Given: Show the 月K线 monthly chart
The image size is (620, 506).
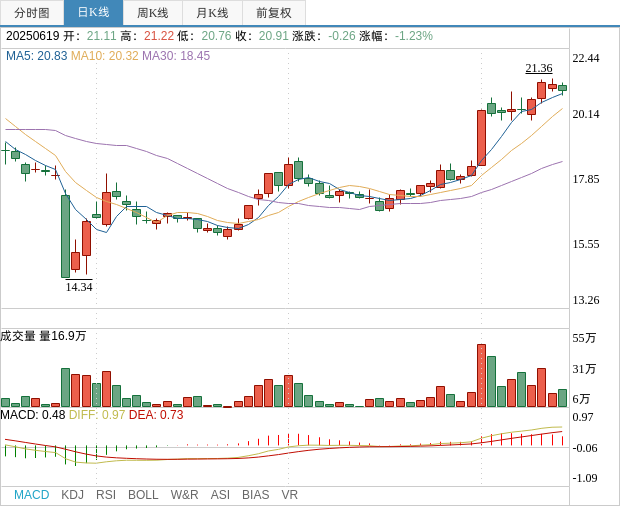Looking at the screenshot, I should pyautogui.click(x=212, y=13).
